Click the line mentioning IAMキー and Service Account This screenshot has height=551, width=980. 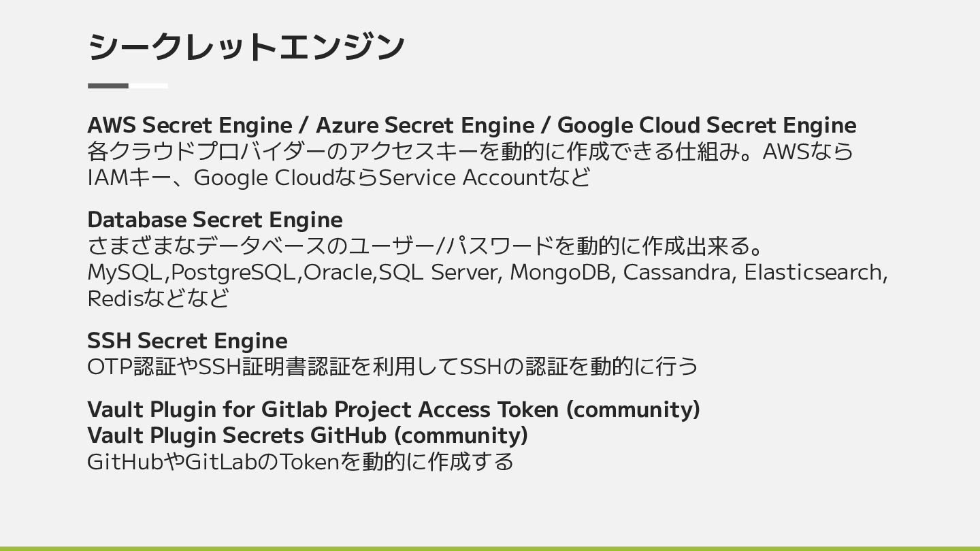tap(338, 178)
